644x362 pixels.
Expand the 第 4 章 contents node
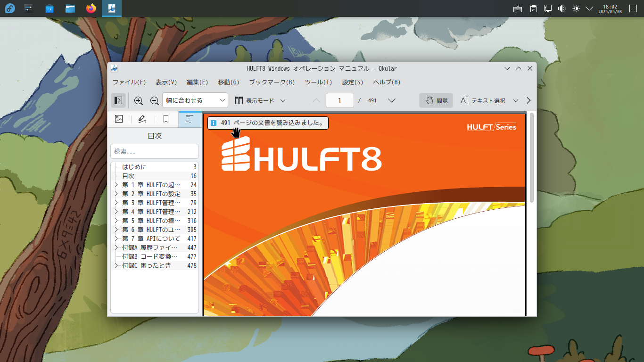click(116, 212)
